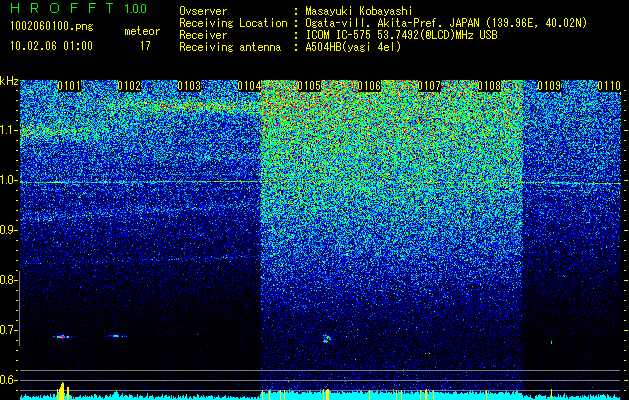The height and width of the screenshot is (400, 629).
Task: Click the date stamp 10.02.06 01:00
Action: coord(51,46)
